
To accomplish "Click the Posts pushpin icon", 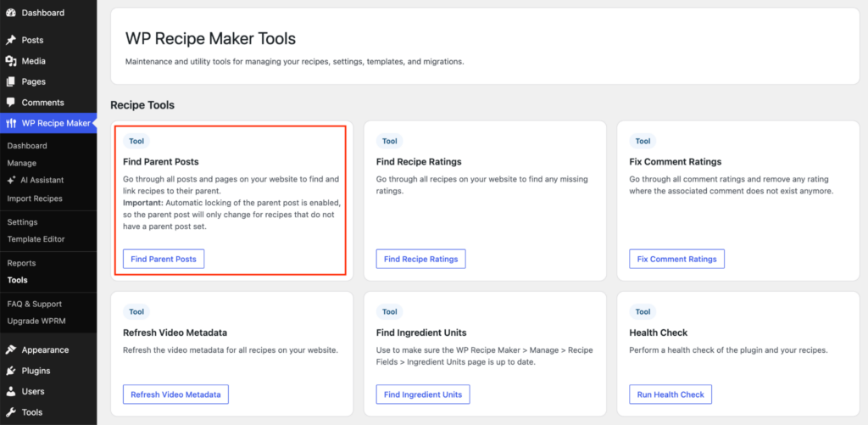I will pyautogui.click(x=10, y=40).
